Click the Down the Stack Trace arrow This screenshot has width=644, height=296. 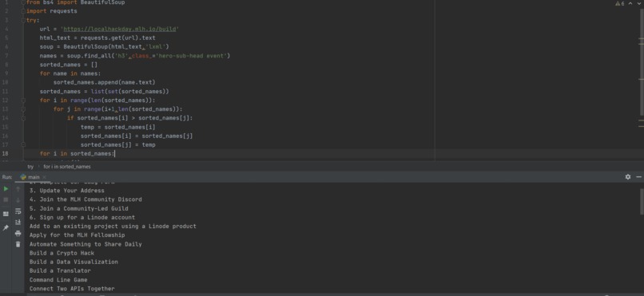tap(18, 200)
